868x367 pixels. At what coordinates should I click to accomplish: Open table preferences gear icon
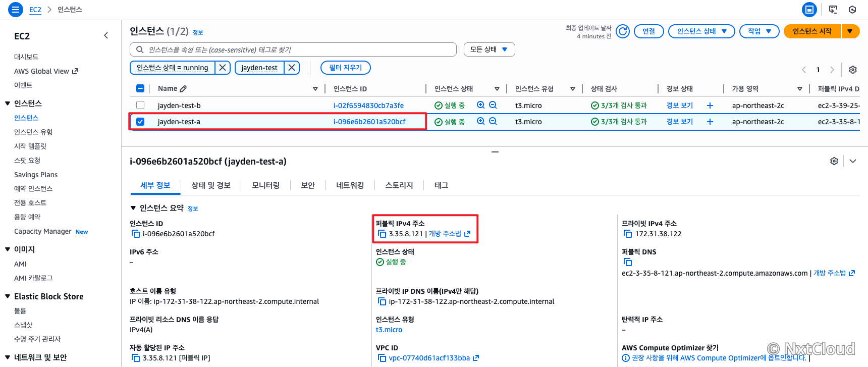coord(853,70)
